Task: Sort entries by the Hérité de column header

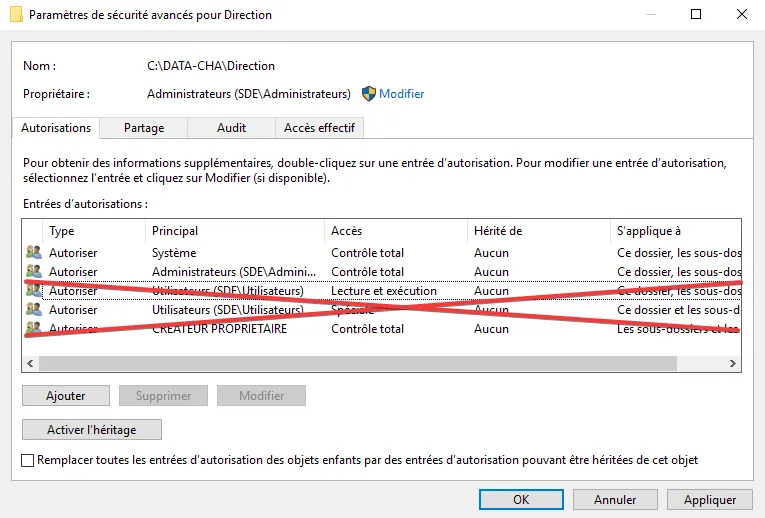Action: pyautogui.click(x=538, y=231)
